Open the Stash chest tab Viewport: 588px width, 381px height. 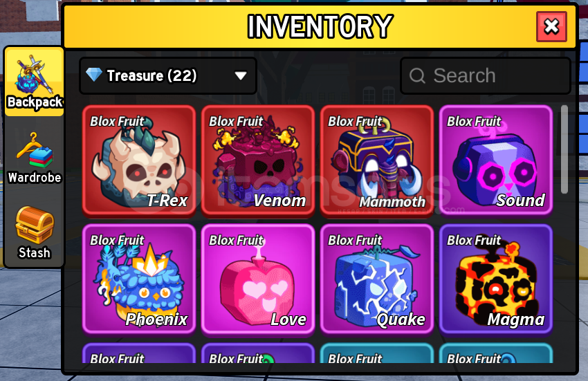(x=34, y=232)
